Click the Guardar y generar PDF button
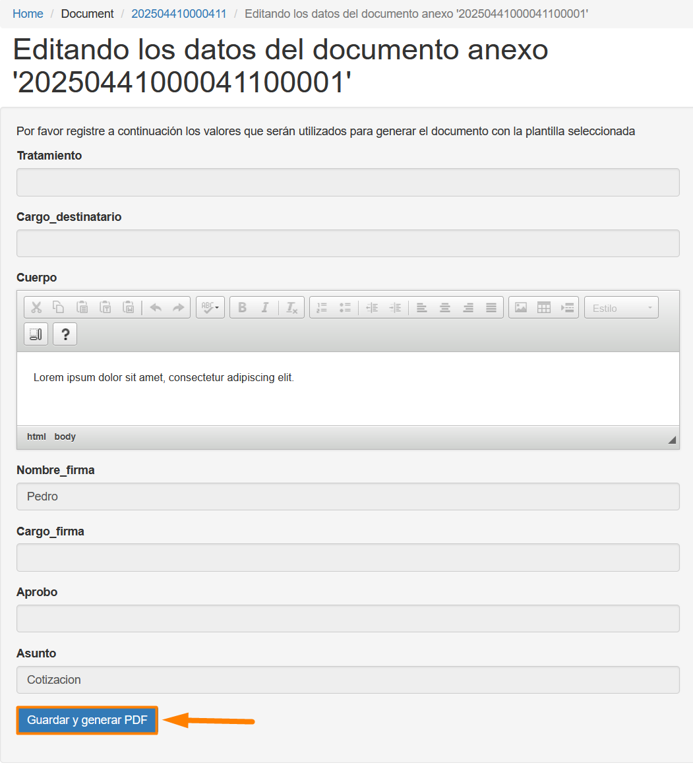Image resolution: width=693 pixels, height=784 pixels. [x=87, y=720]
